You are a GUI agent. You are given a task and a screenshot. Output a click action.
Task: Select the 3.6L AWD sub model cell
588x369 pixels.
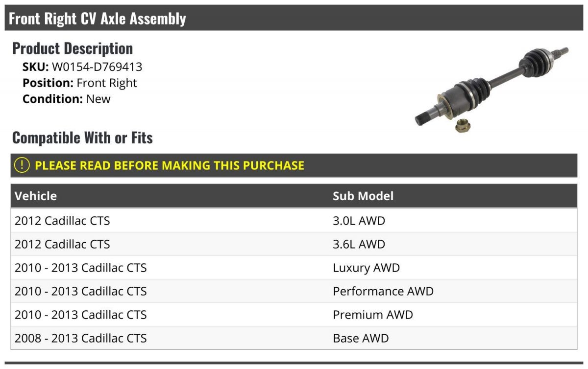[359, 244]
